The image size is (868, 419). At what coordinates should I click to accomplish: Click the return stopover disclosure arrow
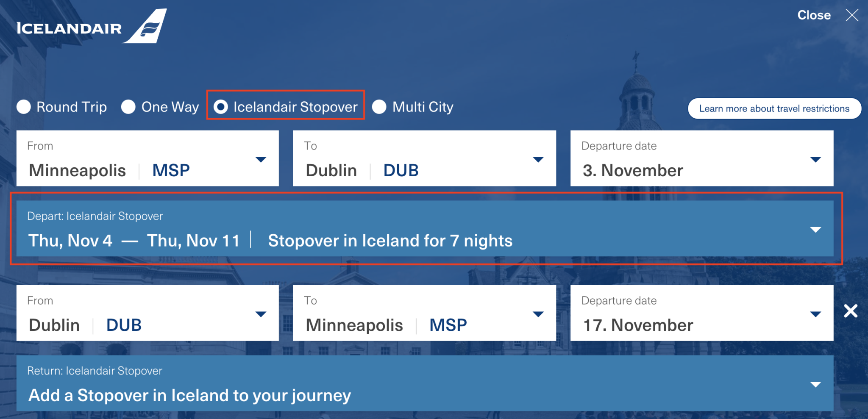pos(816,384)
